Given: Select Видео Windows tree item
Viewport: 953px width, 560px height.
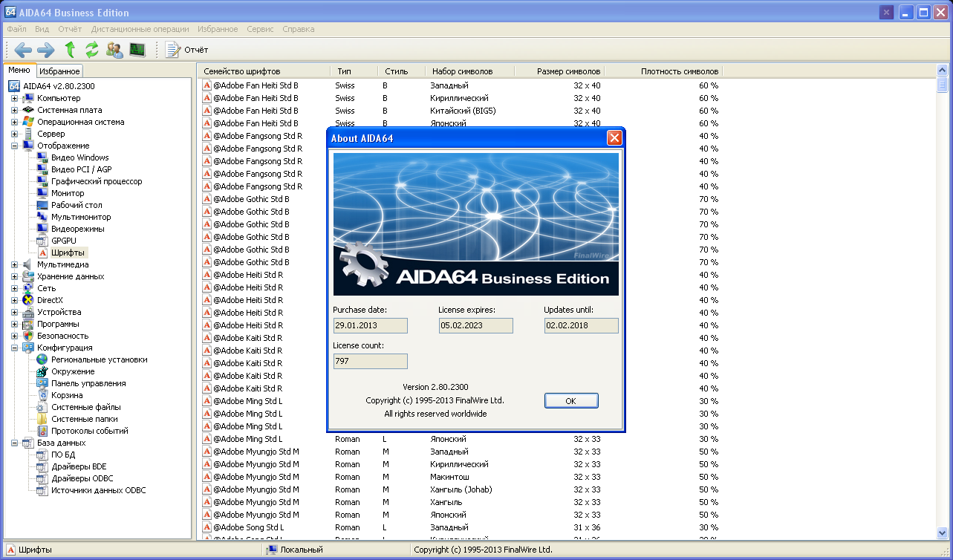Looking at the screenshot, I should [x=79, y=157].
